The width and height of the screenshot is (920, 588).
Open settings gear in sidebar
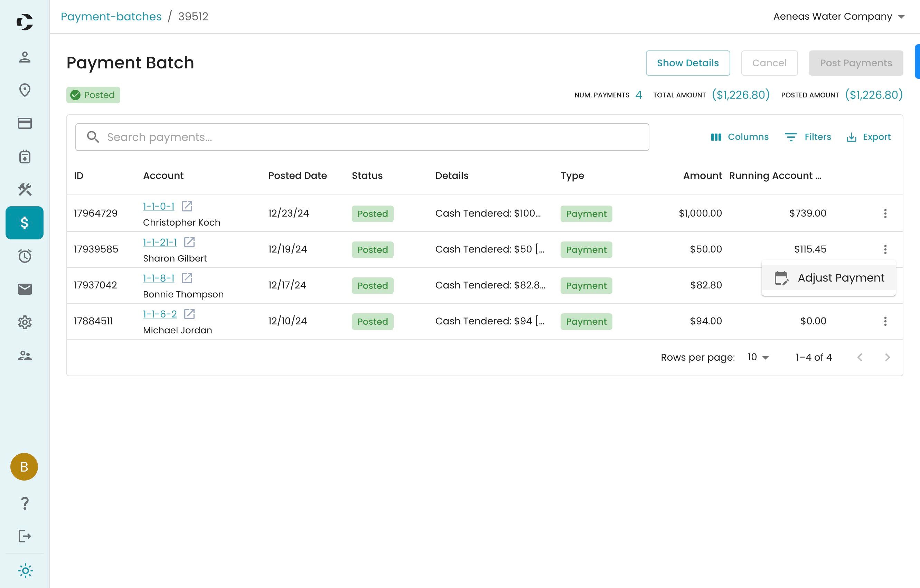click(x=25, y=322)
